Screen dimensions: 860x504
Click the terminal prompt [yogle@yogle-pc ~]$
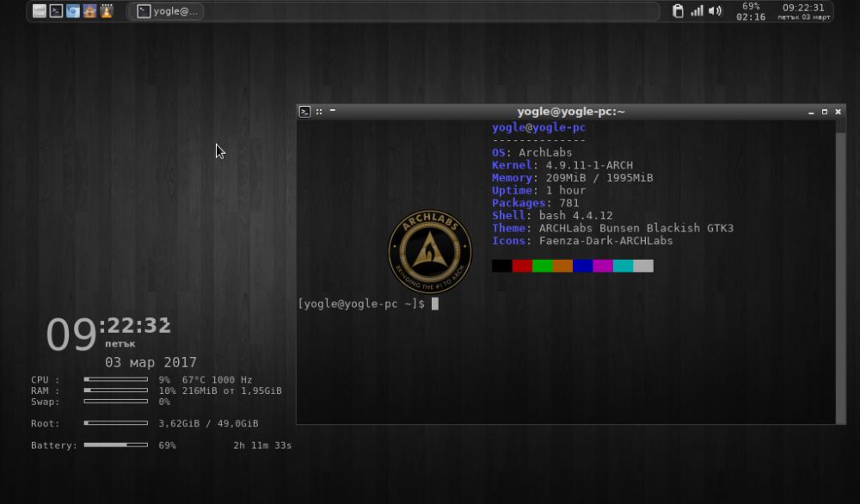[361, 304]
